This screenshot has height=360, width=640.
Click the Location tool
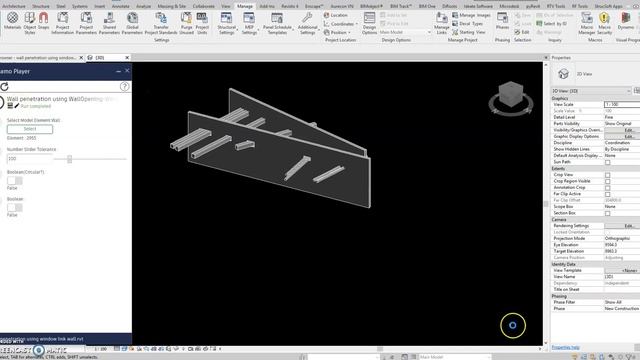(x=336, y=15)
